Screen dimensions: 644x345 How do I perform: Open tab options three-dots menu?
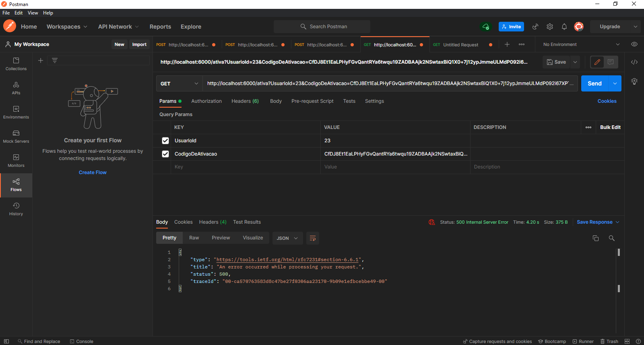point(522,44)
